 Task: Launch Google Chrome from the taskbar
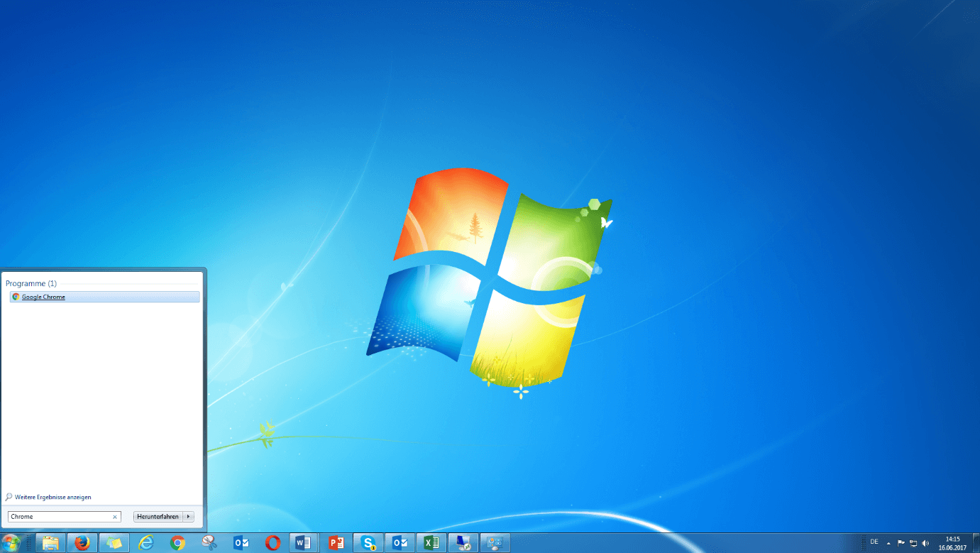pyautogui.click(x=177, y=543)
